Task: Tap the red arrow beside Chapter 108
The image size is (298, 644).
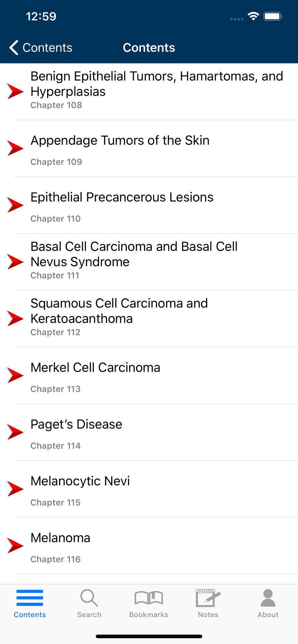Action: [x=15, y=91]
